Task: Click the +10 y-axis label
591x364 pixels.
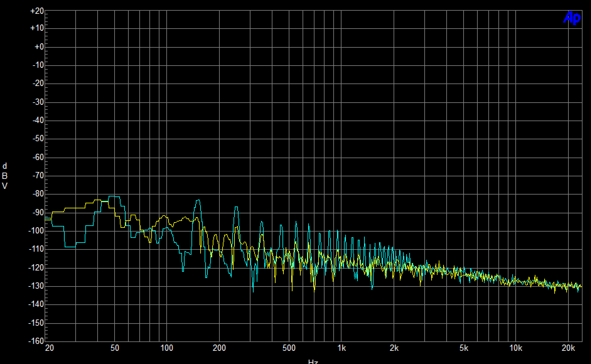Action: click(37, 28)
